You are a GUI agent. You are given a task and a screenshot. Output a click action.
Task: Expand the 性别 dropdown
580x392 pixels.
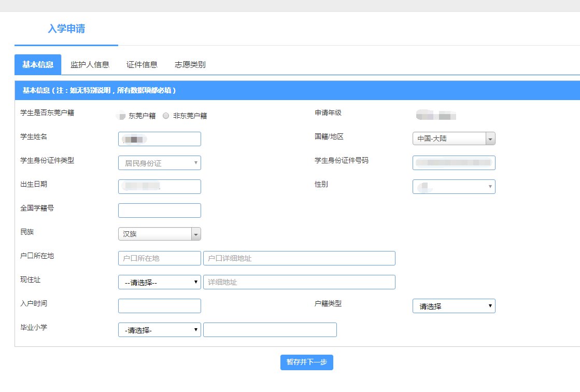coord(454,187)
